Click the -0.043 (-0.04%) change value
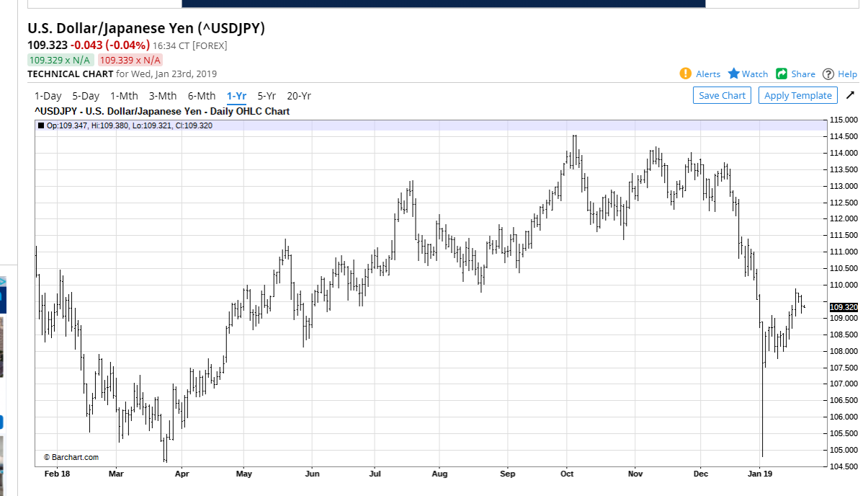The height and width of the screenshot is (496, 868). click(x=110, y=45)
